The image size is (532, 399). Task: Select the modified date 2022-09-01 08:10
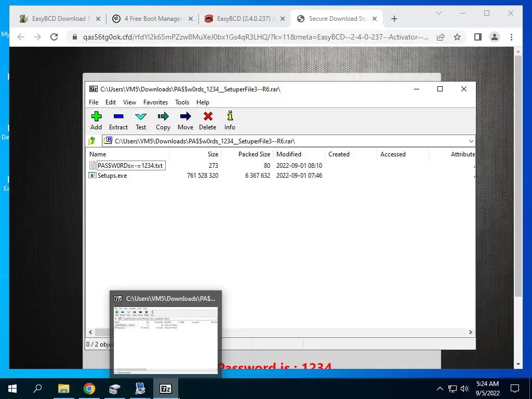tap(299, 166)
